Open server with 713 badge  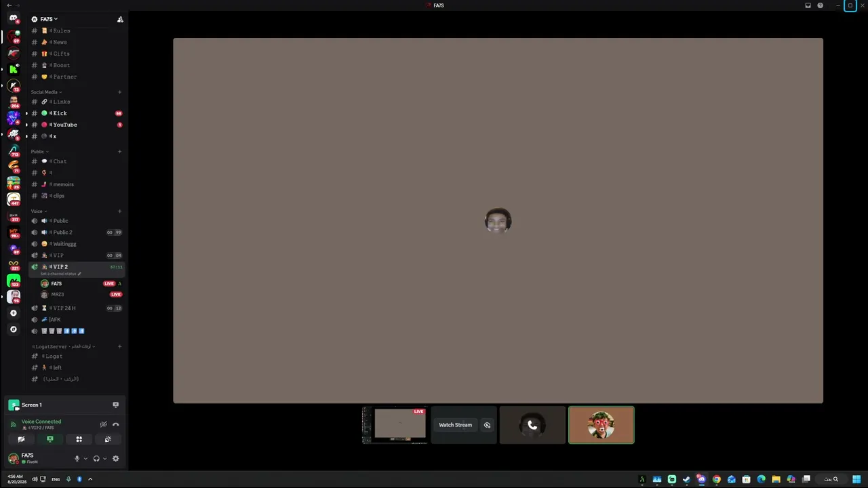pos(13,150)
